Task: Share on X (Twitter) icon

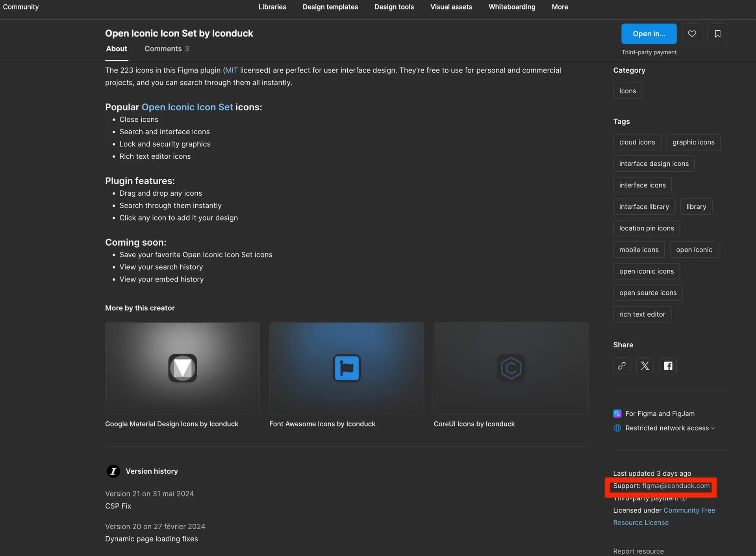Action: coord(645,366)
